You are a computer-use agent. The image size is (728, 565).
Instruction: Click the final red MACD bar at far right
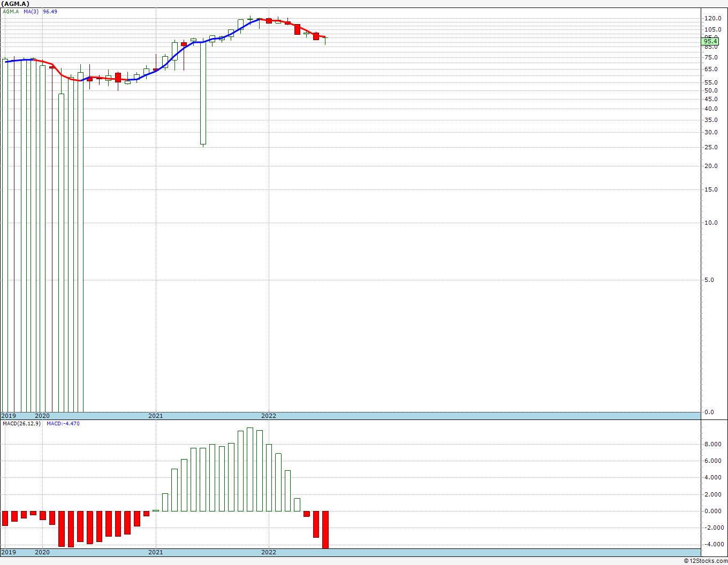(x=325, y=530)
